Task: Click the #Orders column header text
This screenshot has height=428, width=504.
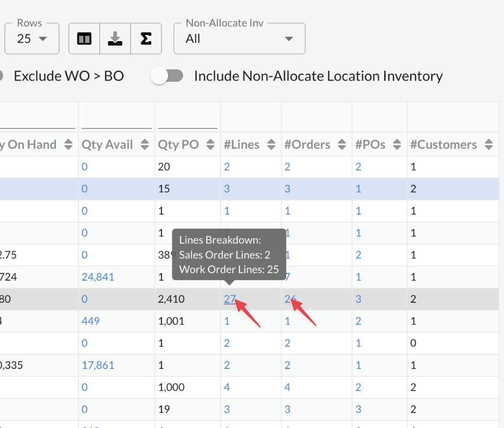Action: (x=307, y=145)
